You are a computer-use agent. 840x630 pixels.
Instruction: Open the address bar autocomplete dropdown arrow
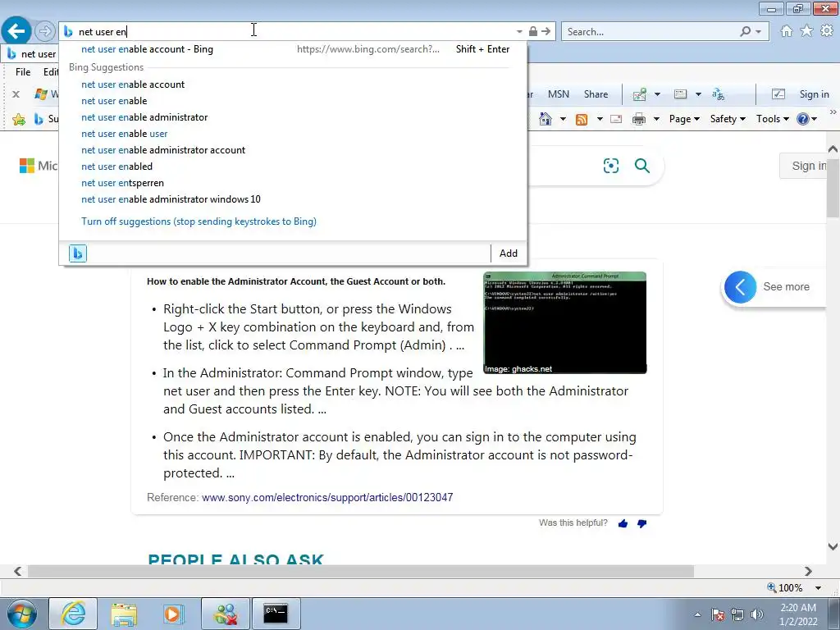(519, 32)
